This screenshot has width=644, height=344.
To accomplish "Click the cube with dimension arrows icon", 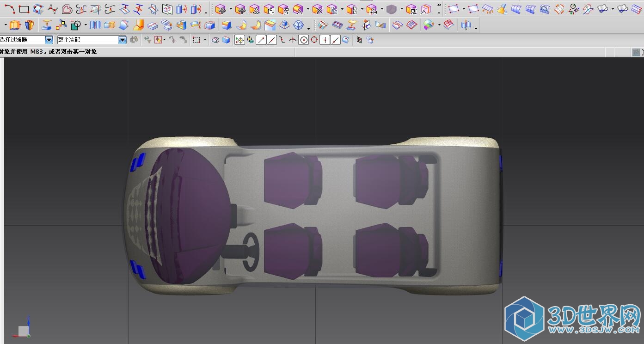I will click(371, 9).
